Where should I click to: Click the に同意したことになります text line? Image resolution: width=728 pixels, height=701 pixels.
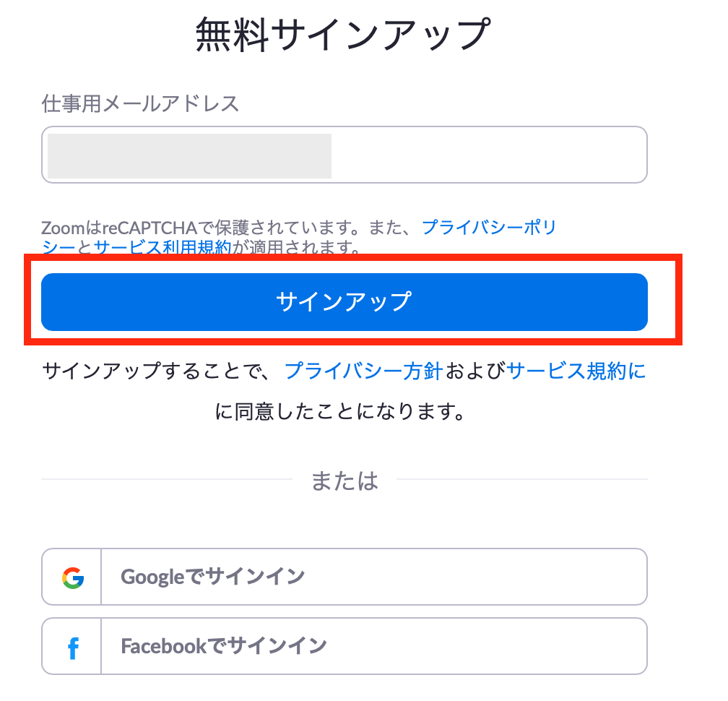(340, 411)
